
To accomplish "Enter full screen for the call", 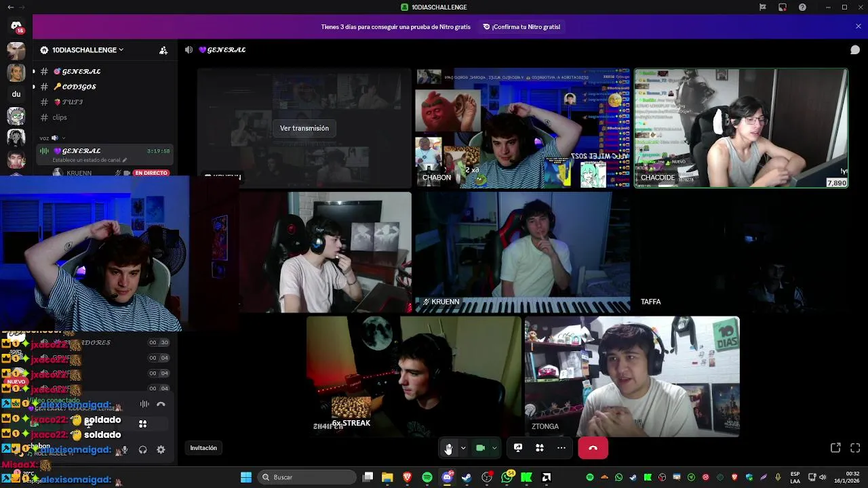I will tap(855, 448).
